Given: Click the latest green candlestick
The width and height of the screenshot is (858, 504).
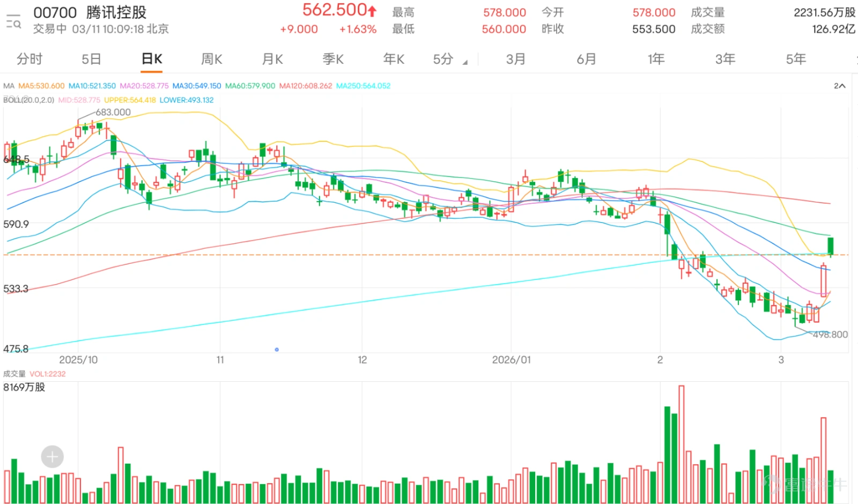Looking at the screenshot, I should (x=831, y=247).
